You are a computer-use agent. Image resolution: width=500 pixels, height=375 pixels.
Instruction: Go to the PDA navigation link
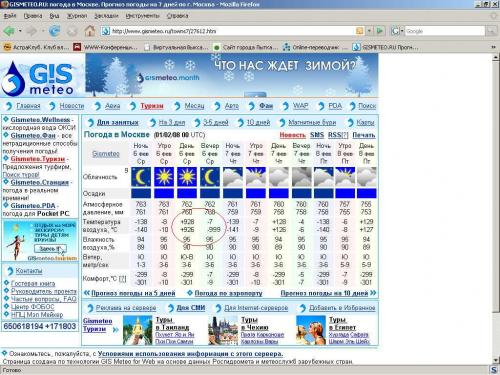tap(335, 106)
